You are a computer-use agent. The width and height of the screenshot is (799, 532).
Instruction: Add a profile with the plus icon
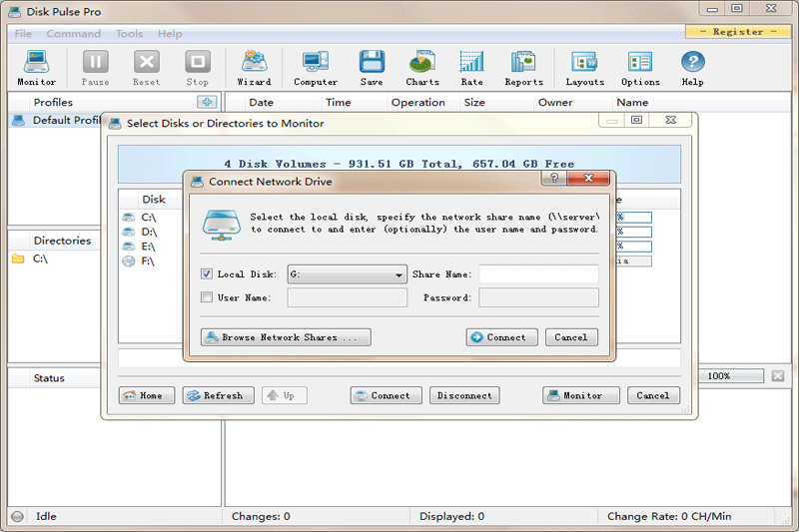click(207, 102)
